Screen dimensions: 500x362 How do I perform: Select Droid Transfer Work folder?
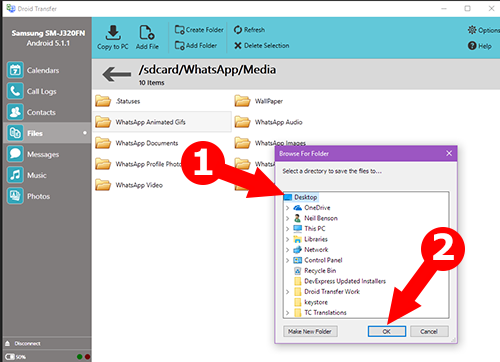click(x=327, y=292)
